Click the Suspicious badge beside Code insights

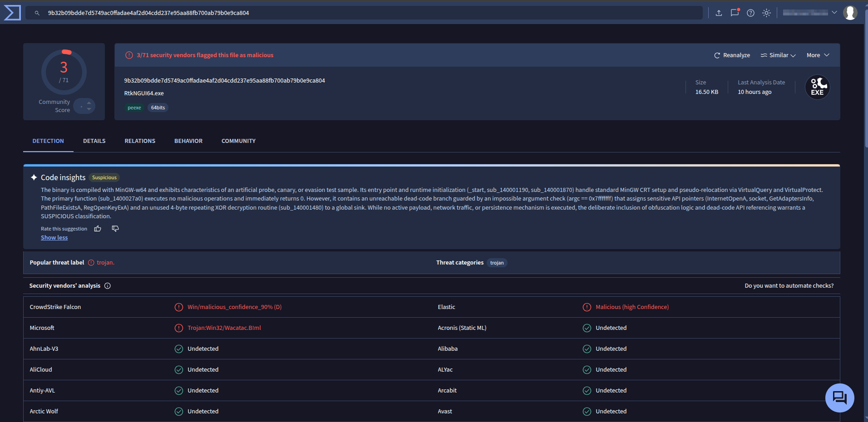(x=104, y=177)
